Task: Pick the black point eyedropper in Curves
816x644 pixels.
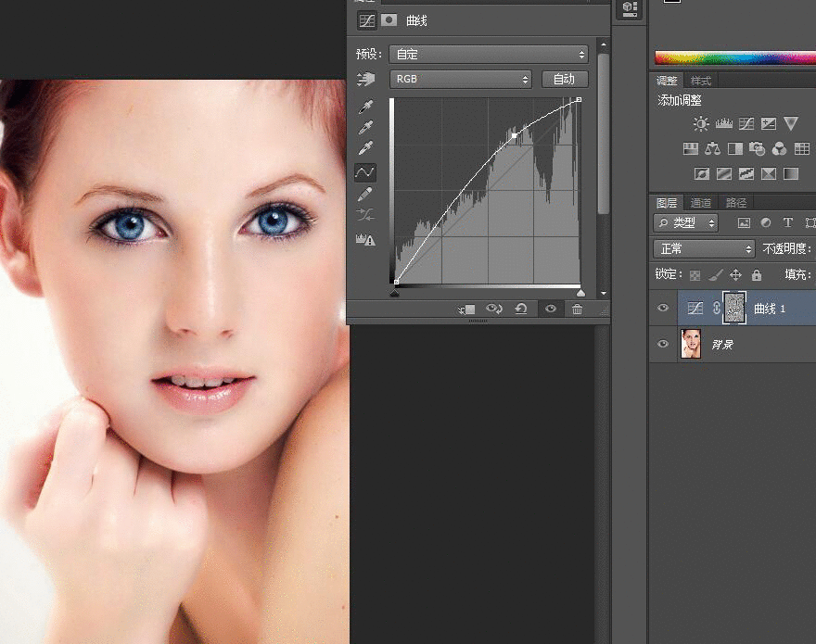Action: 365,107
